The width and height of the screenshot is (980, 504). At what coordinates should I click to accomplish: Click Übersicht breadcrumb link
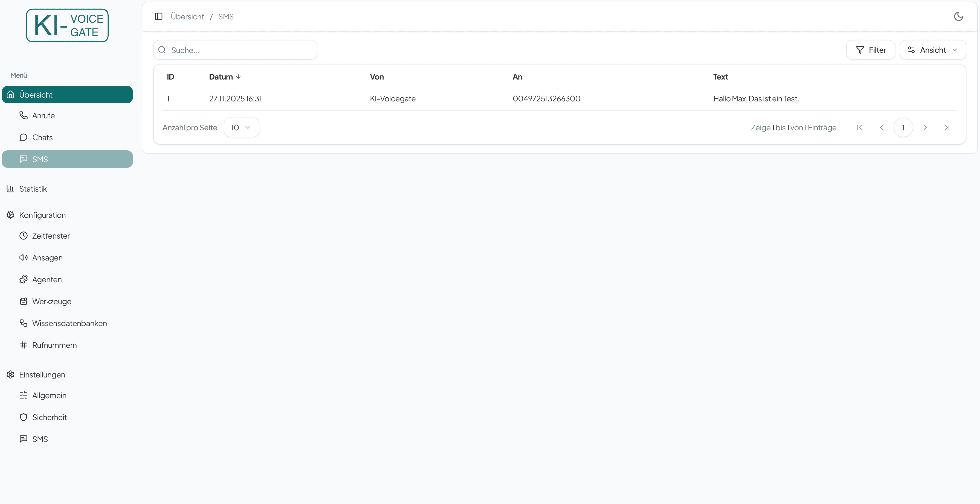click(x=187, y=16)
